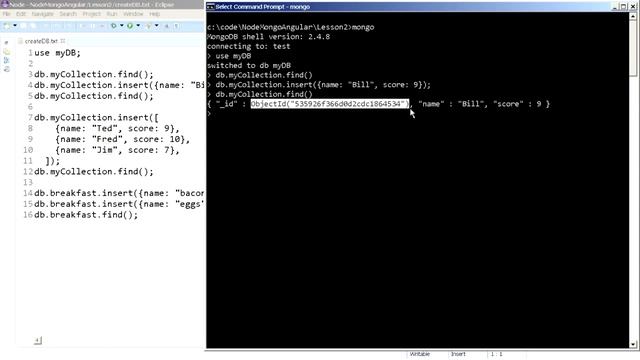The width and height of the screenshot is (640, 360).
Task: Maximize the Command Prompt mongo window
Action: point(624,7)
